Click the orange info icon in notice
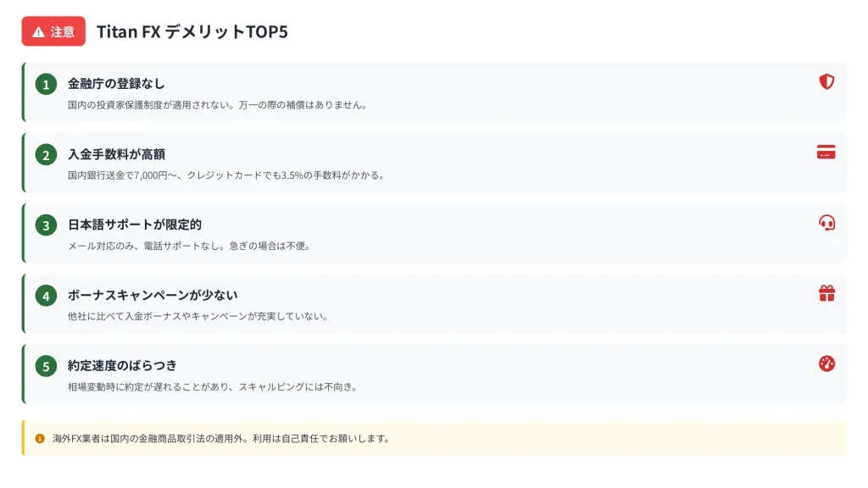The image size is (868, 488). [x=40, y=439]
